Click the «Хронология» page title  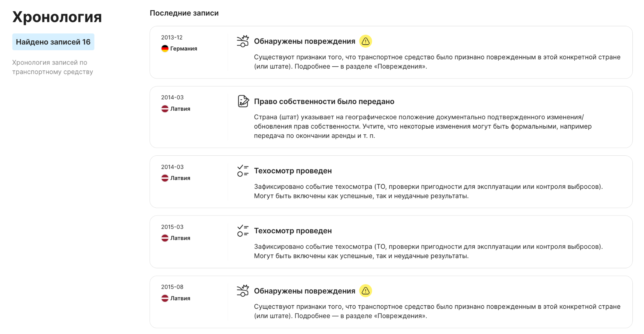57,17
